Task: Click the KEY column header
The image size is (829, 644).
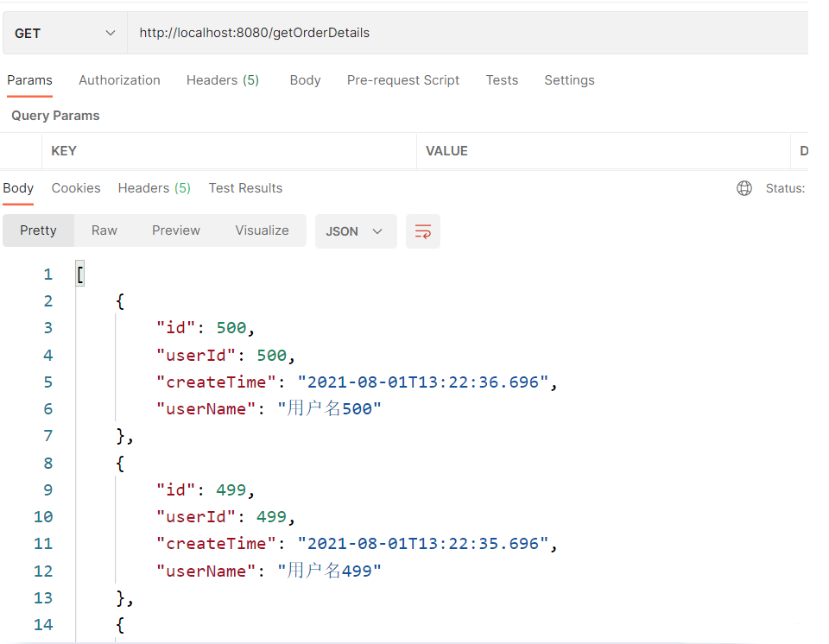Action: pos(64,151)
